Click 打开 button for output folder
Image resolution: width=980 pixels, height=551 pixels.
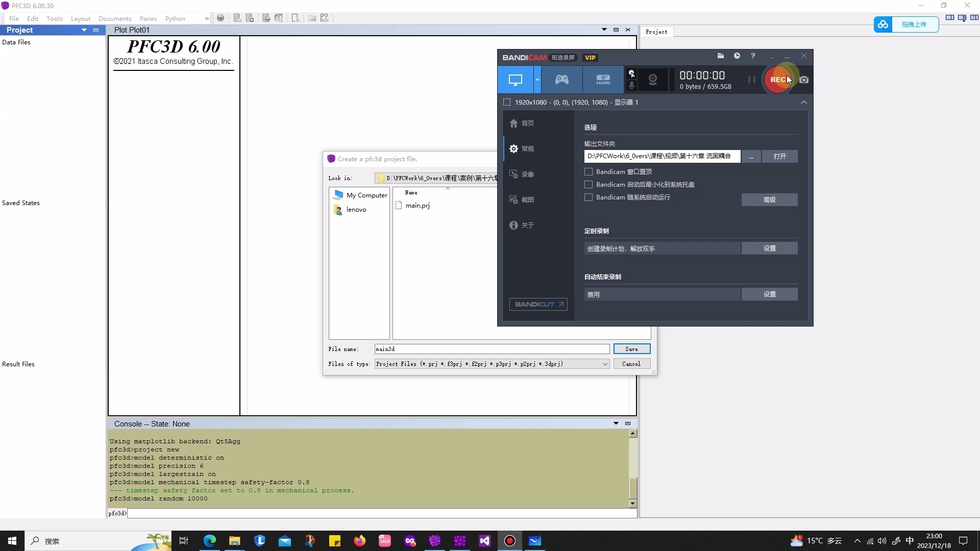[x=779, y=156]
